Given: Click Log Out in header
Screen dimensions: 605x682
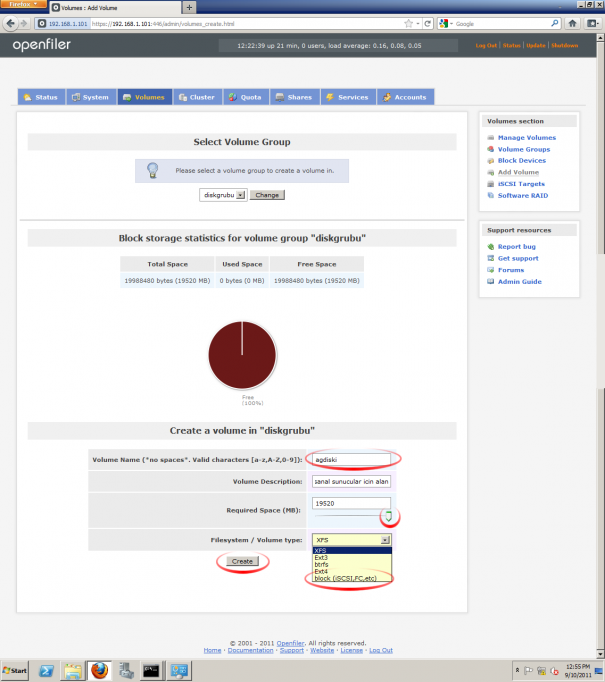Looking at the screenshot, I should pyautogui.click(x=486, y=45).
